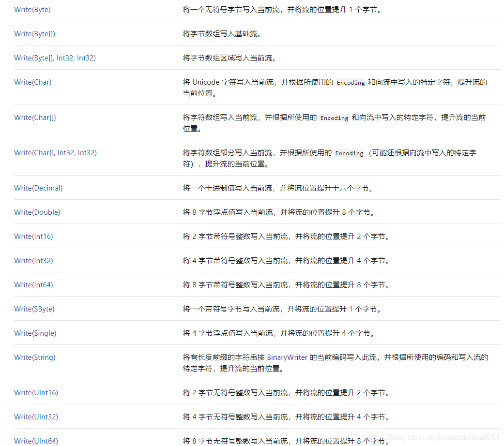The width and height of the screenshot is (504, 446).
Task: Open the Write(Decimal) method documentation
Action: (38, 188)
